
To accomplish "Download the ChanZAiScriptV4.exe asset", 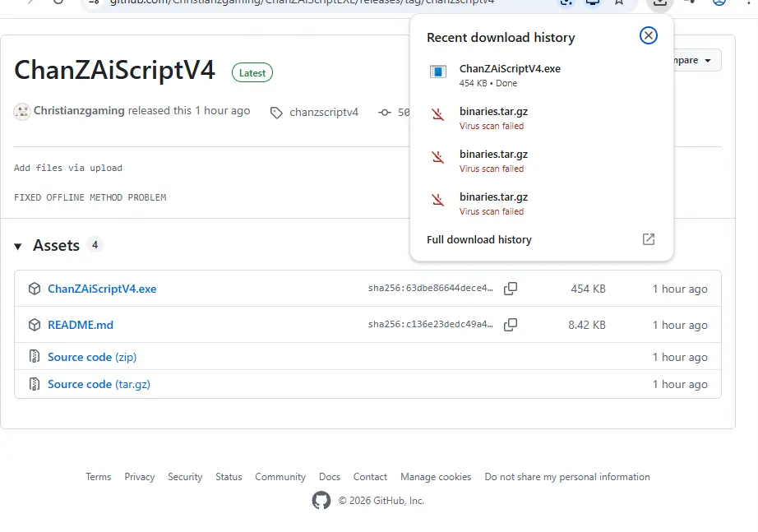I will pyautogui.click(x=102, y=289).
